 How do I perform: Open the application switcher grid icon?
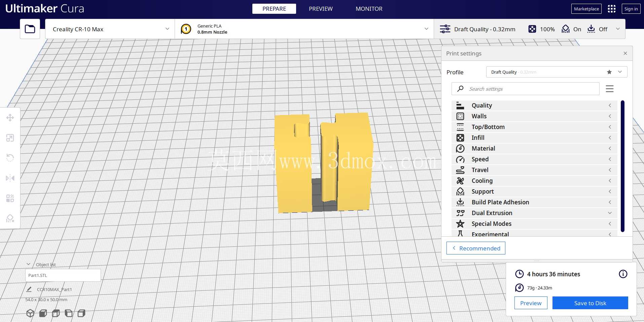pyautogui.click(x=612, y=9)
